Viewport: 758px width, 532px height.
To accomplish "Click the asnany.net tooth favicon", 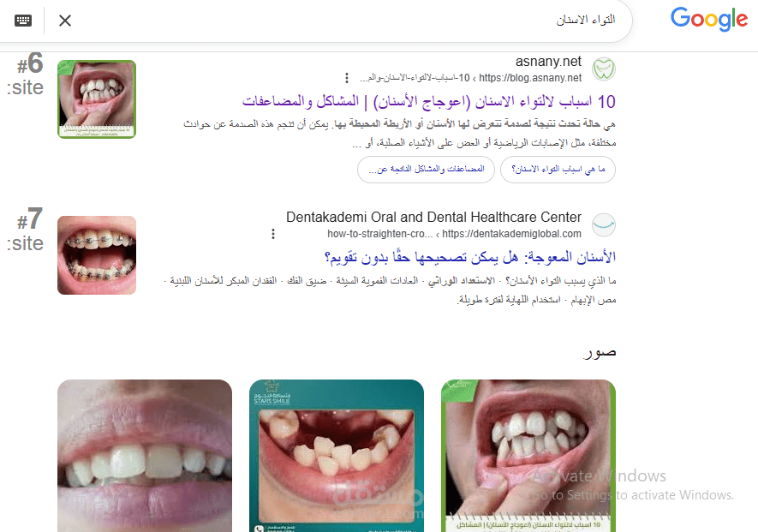I will coord(604,67).
